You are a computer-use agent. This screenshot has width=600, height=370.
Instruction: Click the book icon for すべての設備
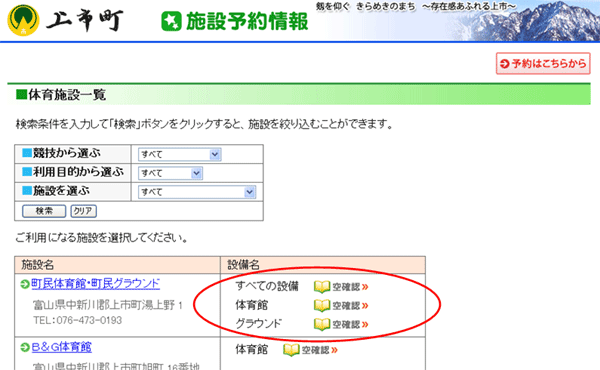[x=322, y=287]
